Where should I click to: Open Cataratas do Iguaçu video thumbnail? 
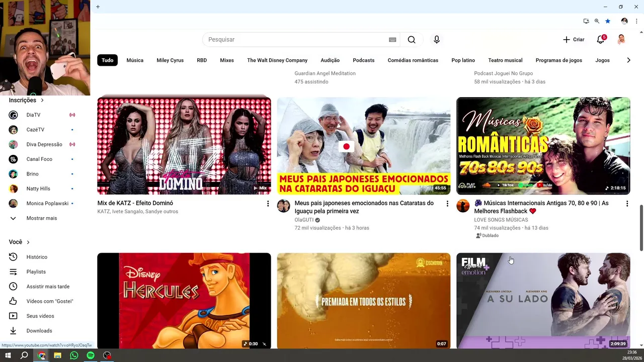364,146
